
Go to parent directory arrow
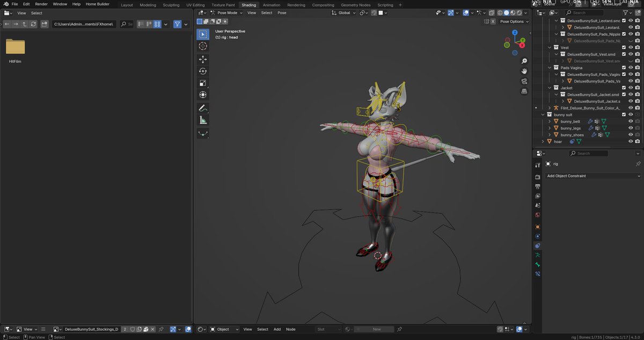25,24
